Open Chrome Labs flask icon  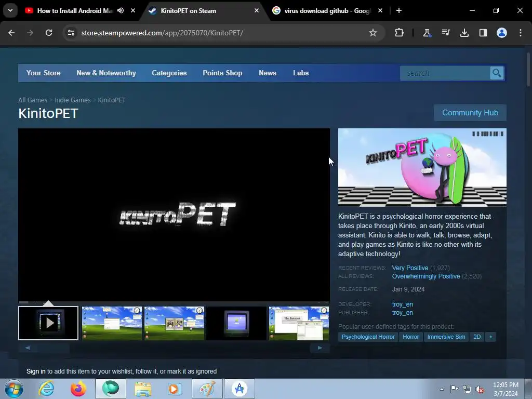pyautogui.click(x=427, y=33)
